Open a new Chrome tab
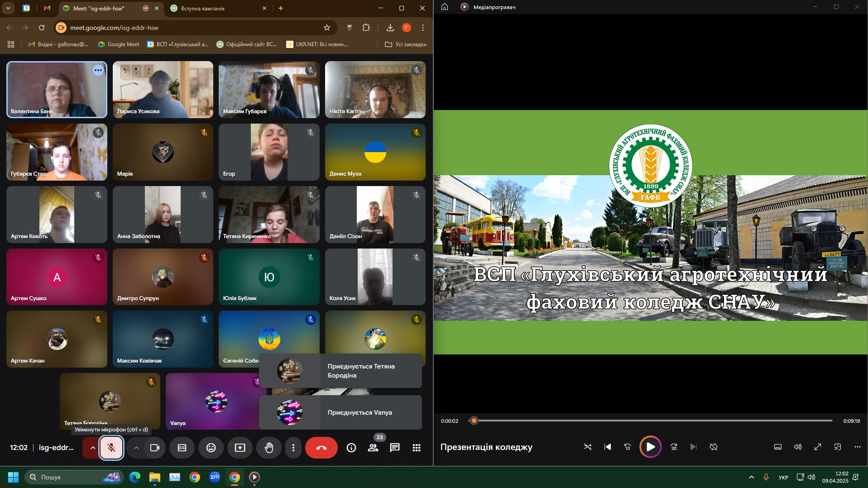 coord(281,8)
